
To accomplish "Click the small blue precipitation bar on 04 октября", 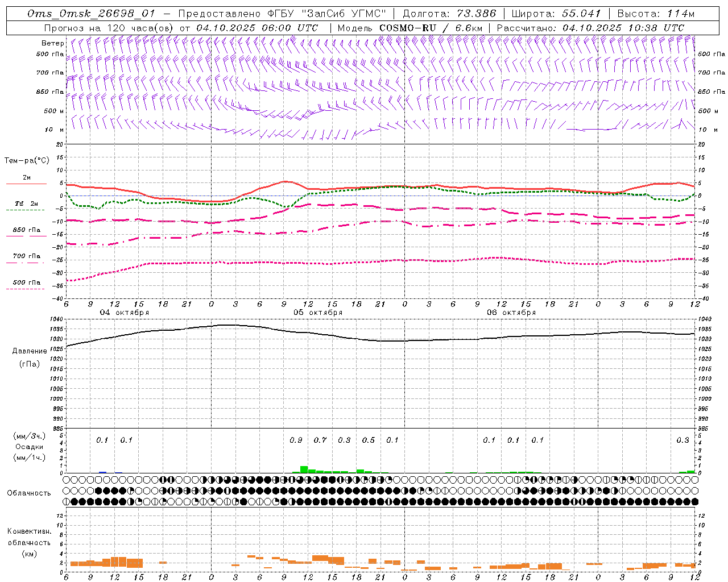I will point(103,472).
